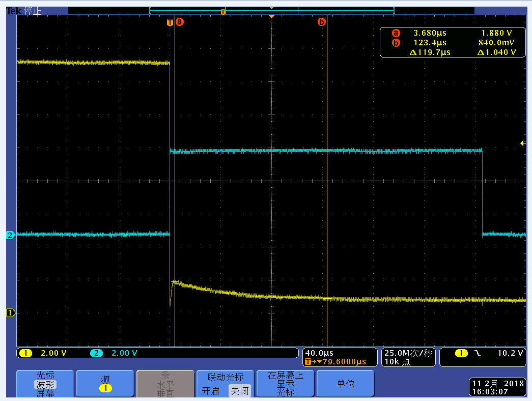Click the record overview bar at top
The width and height of the screenshot is (532, 401).
[x=271, y=11]
